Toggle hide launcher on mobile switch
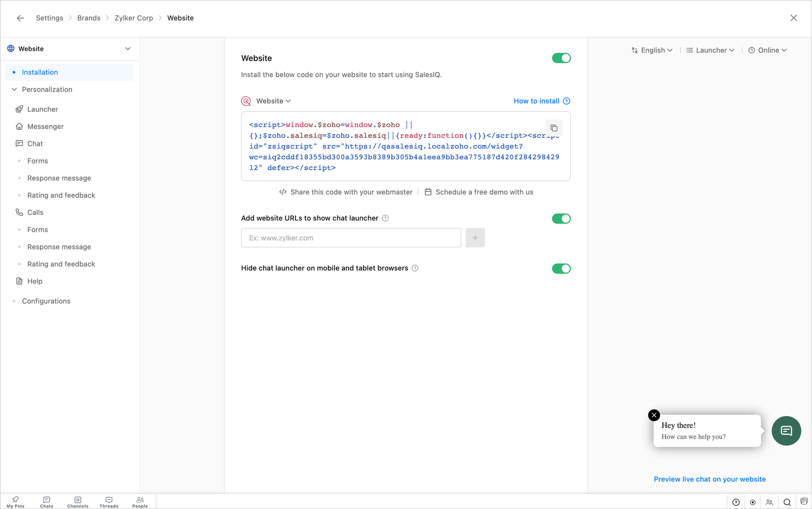This screenshot has width=812, height=509. (x=561, y=269)
